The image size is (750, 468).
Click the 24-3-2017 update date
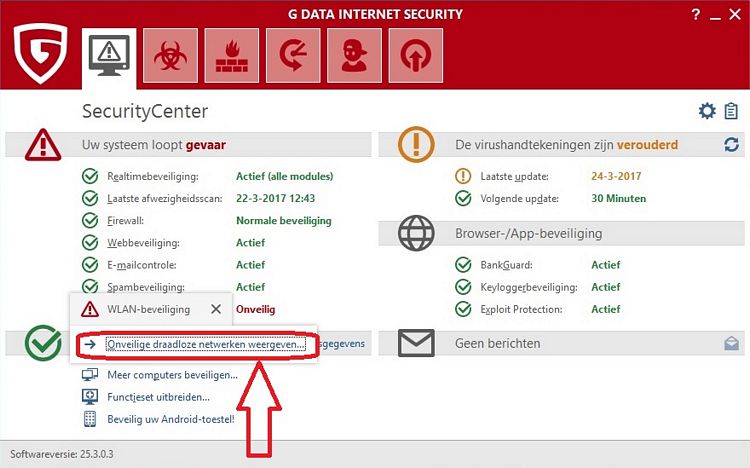616,176
